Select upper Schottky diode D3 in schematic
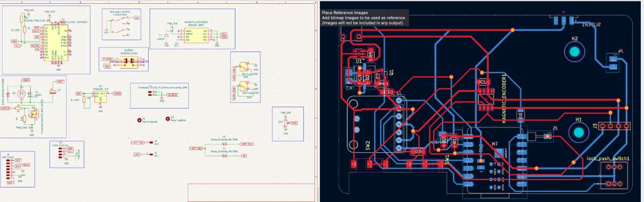Viewport: 644px width, 202px height. pyautogui.click(x=225, y=145)
